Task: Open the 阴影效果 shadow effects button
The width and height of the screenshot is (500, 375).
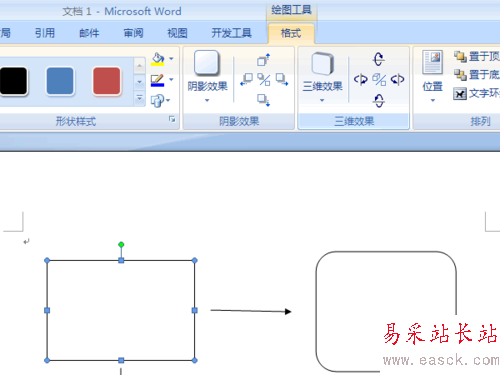Action: pyautogui.click(x=207, y=77)
